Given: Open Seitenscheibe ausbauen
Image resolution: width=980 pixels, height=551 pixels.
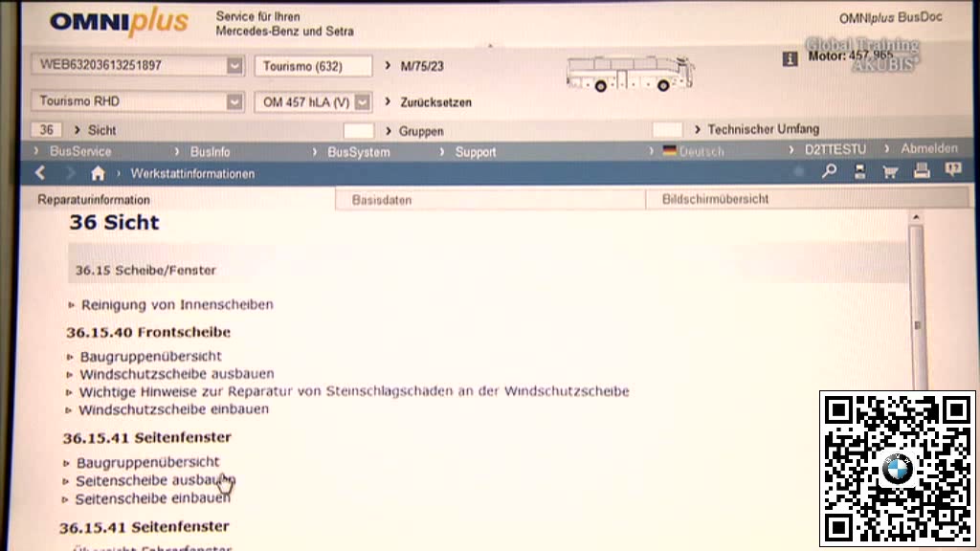Looking at the screenshot, I should (x=156, y=481).
